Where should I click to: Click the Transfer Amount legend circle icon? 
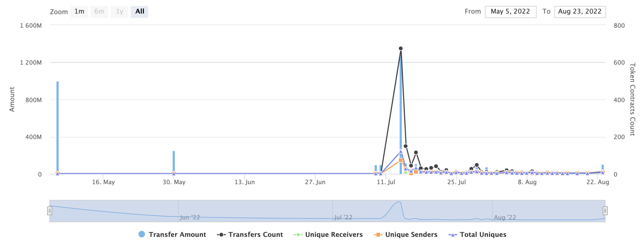[x=141, y=234]
